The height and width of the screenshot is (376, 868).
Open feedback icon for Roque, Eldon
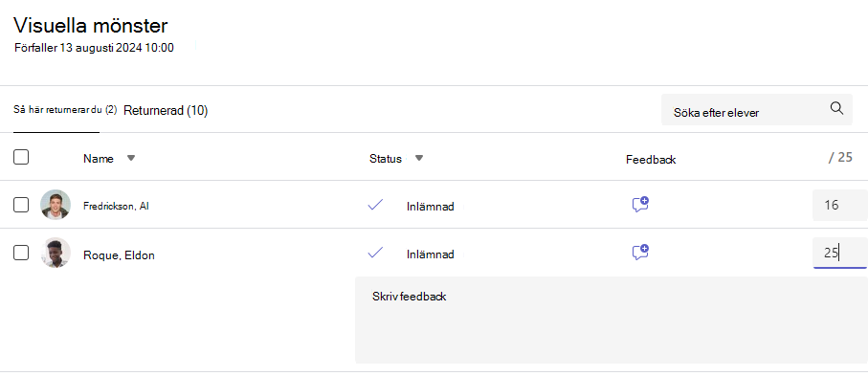pyautogui.click(x=640, y=253)
